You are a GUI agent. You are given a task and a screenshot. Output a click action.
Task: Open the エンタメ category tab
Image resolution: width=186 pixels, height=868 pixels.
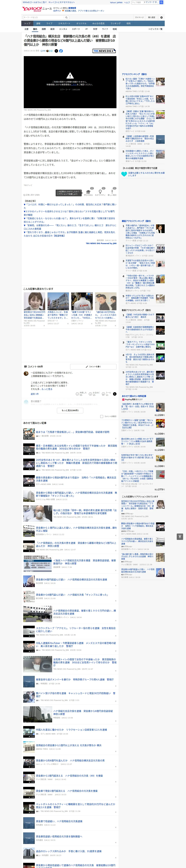[x=63, y=29]
